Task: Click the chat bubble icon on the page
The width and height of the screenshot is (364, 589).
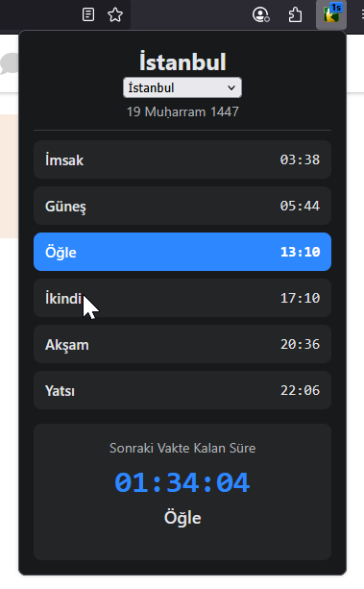Action: [x=10, y=63]
